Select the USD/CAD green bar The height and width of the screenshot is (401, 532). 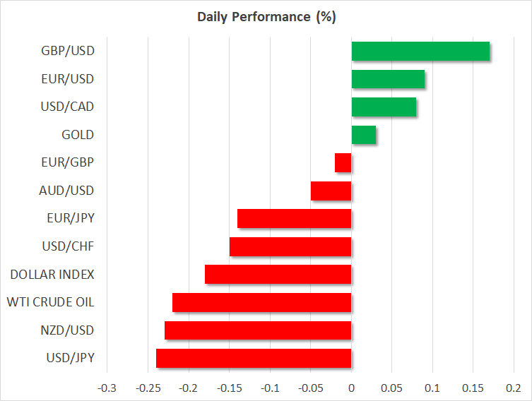(384, 107)
